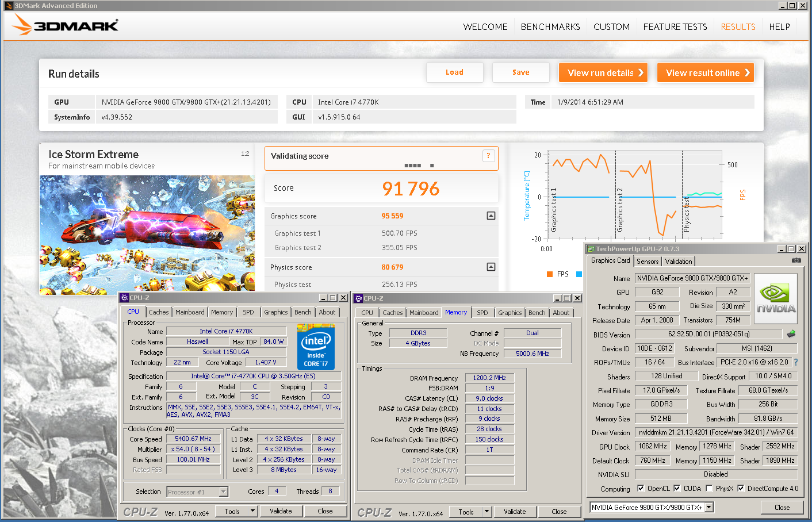
Task: Toggle the CUDA checkbox in GPU-Z
Action: (x=677, y=489)
